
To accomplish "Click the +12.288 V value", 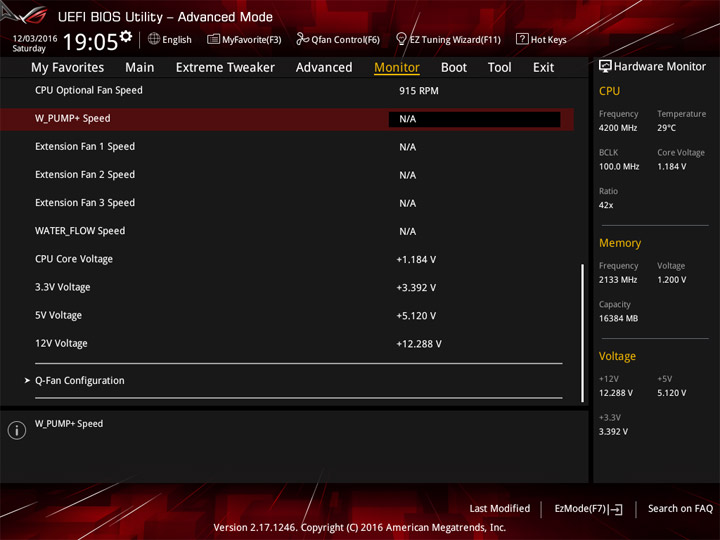I will click(x=419, y=344).
